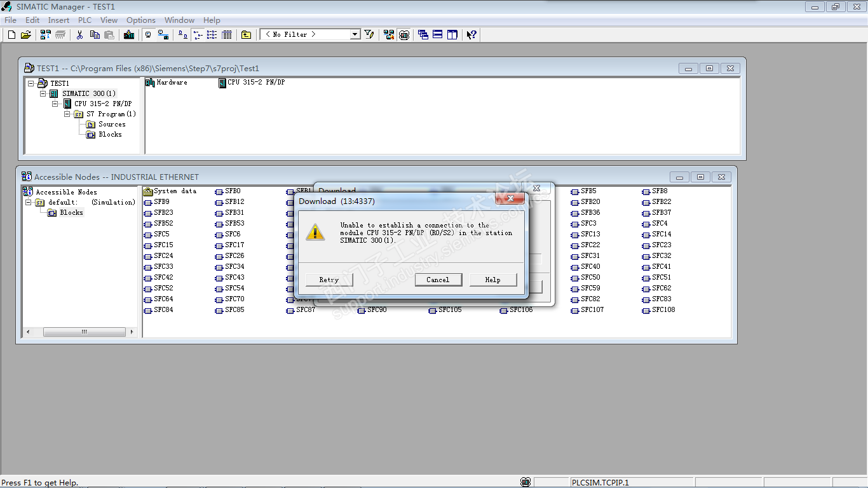Open the filter editor funnel icon
This screenshot has height=488, width=868.
pos(369,35)
